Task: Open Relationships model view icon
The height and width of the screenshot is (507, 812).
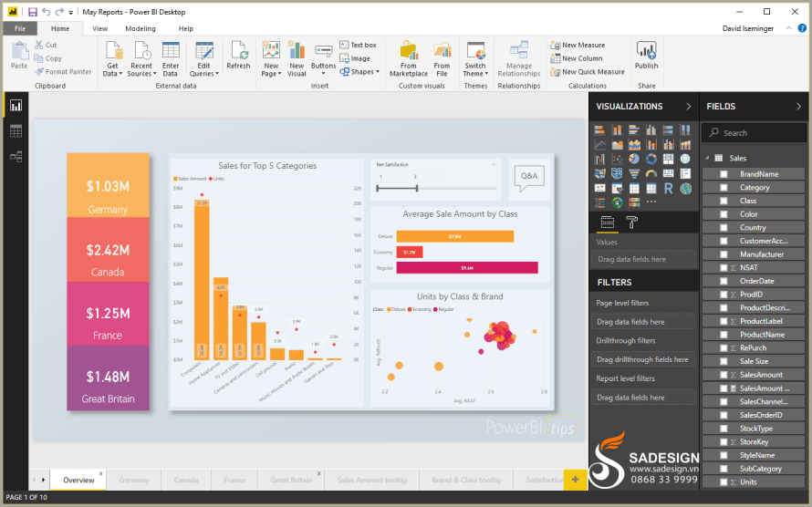Action: (x=16, y=157)
